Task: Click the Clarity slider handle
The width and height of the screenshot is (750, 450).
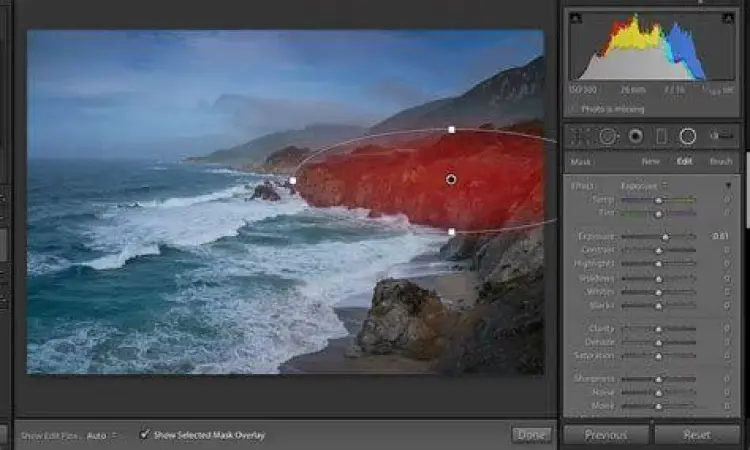Action: click(x=659, y=329)
